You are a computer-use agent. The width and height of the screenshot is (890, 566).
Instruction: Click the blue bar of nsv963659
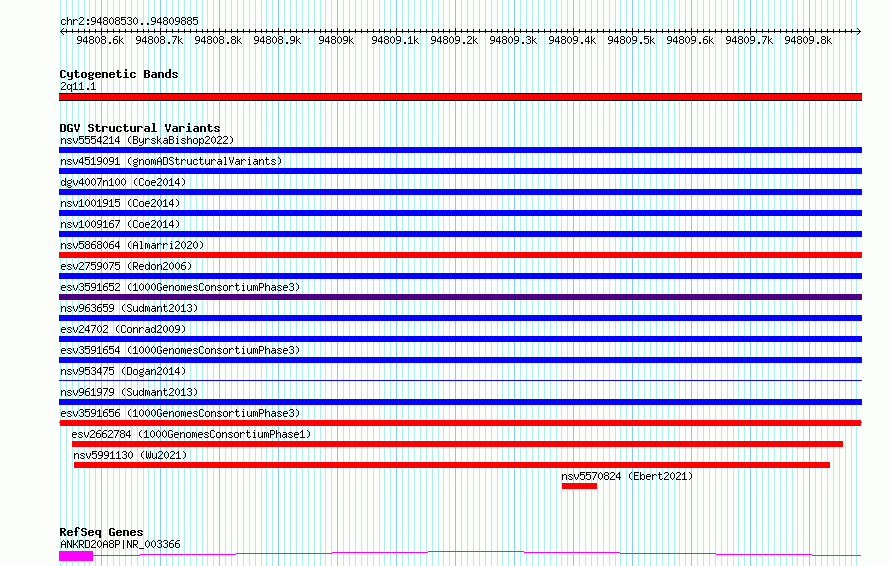460,318
